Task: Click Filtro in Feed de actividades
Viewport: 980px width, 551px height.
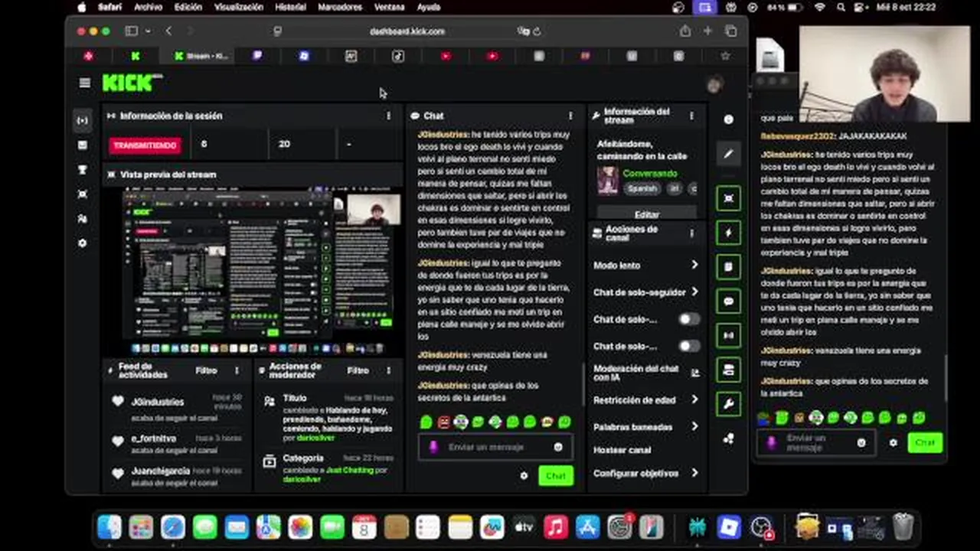Action: 206,370
